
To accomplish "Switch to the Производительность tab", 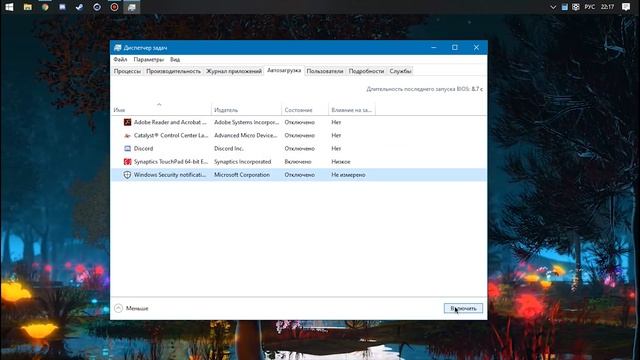I will pyautogui.click(x=173, y=71).
